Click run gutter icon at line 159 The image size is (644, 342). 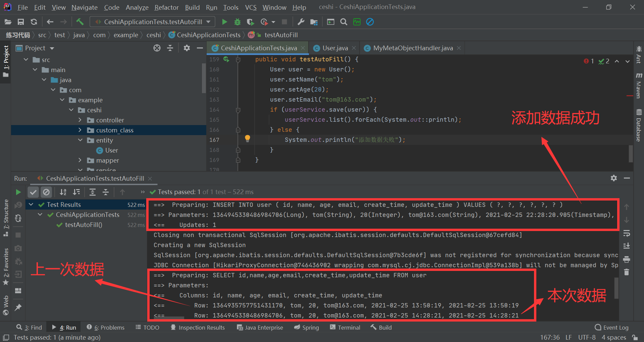pyautogui.click(x=226, y=59)
